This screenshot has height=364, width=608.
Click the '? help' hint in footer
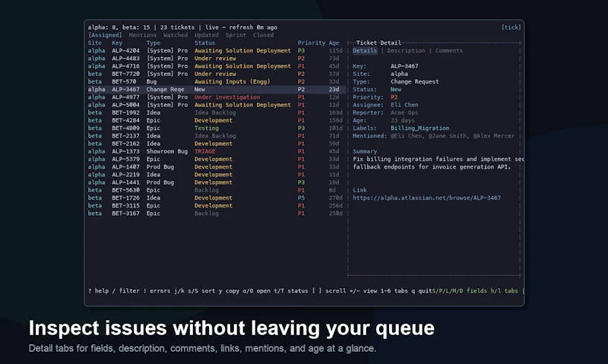click(x=98, y=291)
